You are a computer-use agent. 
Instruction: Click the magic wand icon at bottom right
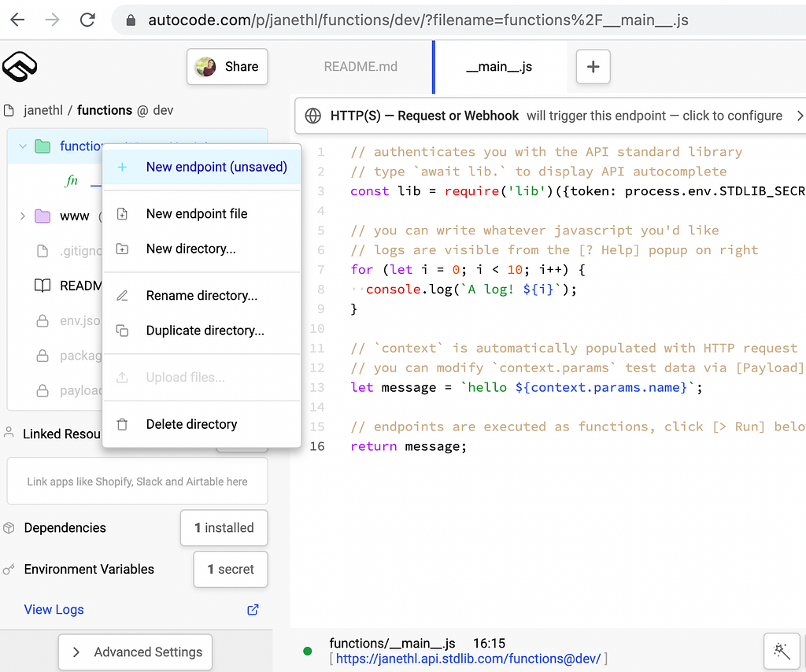(x=782, y=651)
